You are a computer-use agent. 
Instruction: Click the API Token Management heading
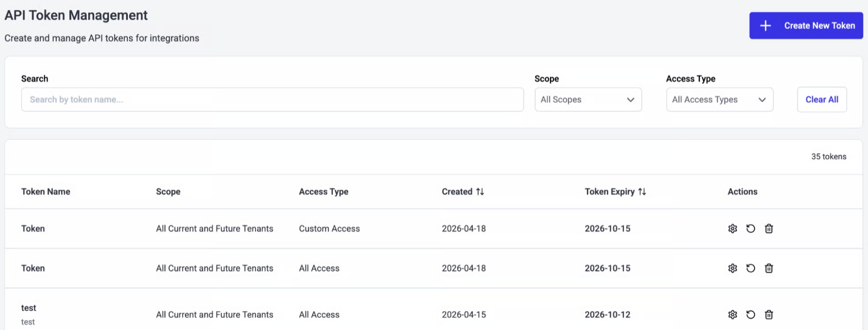[76, 15]
